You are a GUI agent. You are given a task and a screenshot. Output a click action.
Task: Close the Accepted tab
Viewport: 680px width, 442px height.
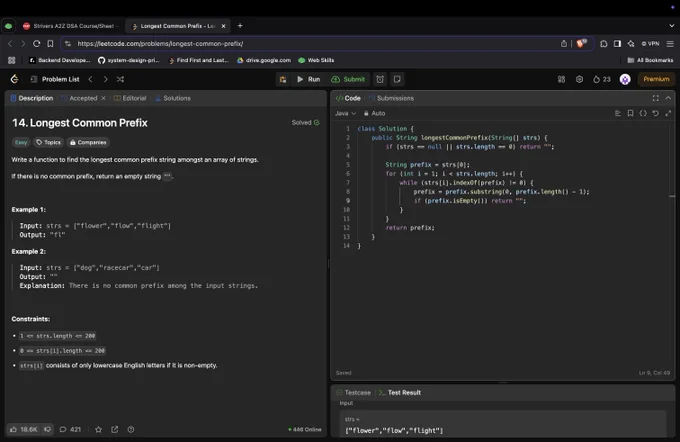pyautogui.click(x=103, y=98)
